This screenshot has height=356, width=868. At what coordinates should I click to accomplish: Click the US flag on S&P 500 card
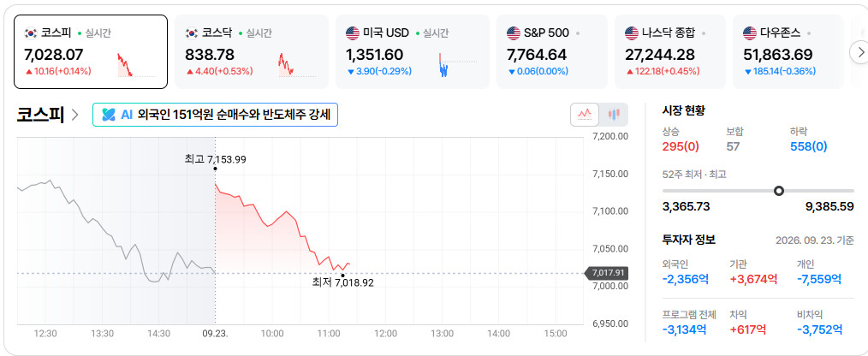[x=513, y=33]
